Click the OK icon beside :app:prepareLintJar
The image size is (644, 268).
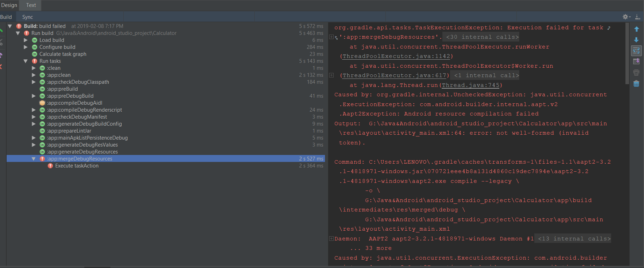[x=42, y=131]
